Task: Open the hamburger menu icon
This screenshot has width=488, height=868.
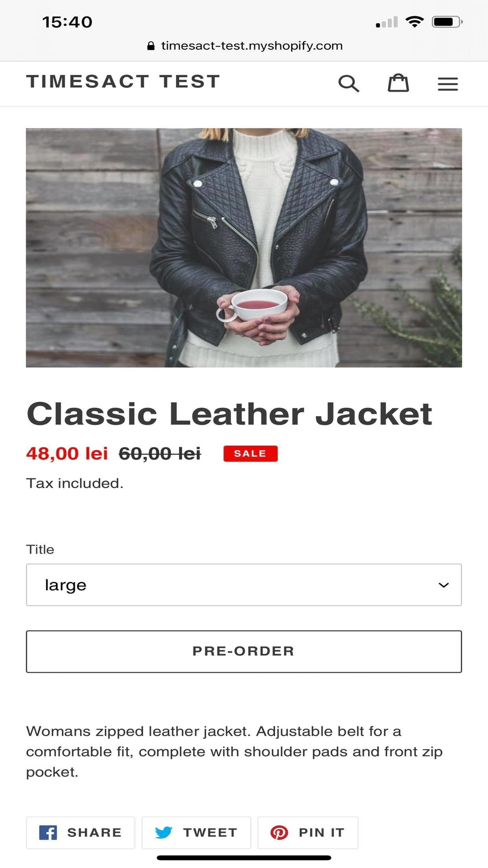Action: click(x=448, y=84)
